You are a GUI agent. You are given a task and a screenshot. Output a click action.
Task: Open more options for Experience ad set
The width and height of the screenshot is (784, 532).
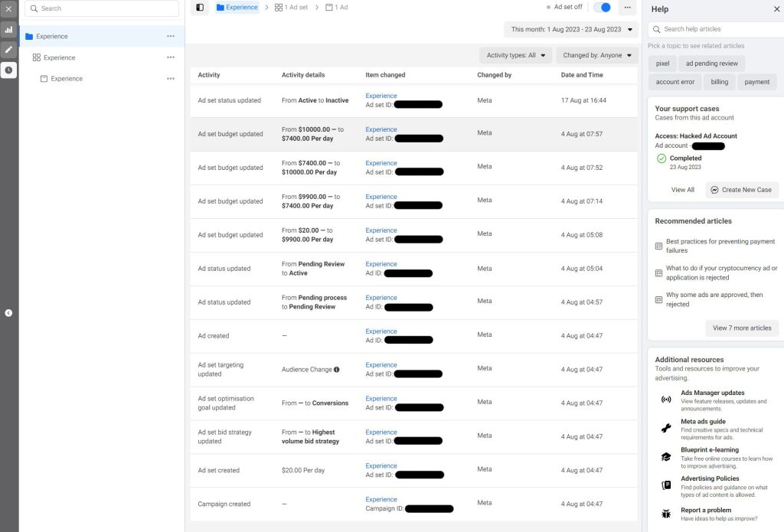(x=171, y=57)
